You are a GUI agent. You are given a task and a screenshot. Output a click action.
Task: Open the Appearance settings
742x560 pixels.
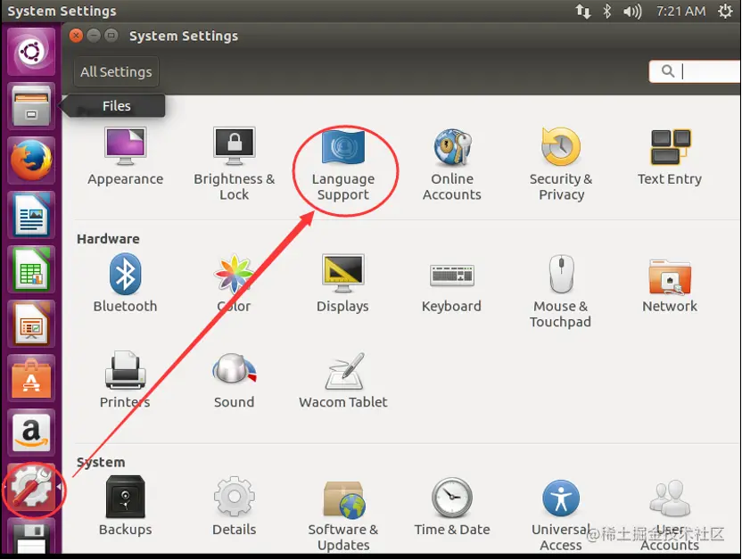(x=126, y=157)
